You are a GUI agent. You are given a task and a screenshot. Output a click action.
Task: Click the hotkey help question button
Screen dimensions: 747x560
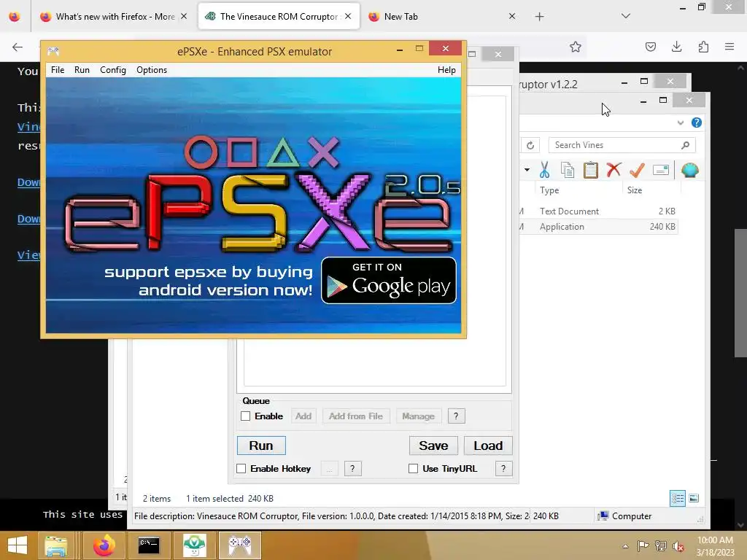352,469
